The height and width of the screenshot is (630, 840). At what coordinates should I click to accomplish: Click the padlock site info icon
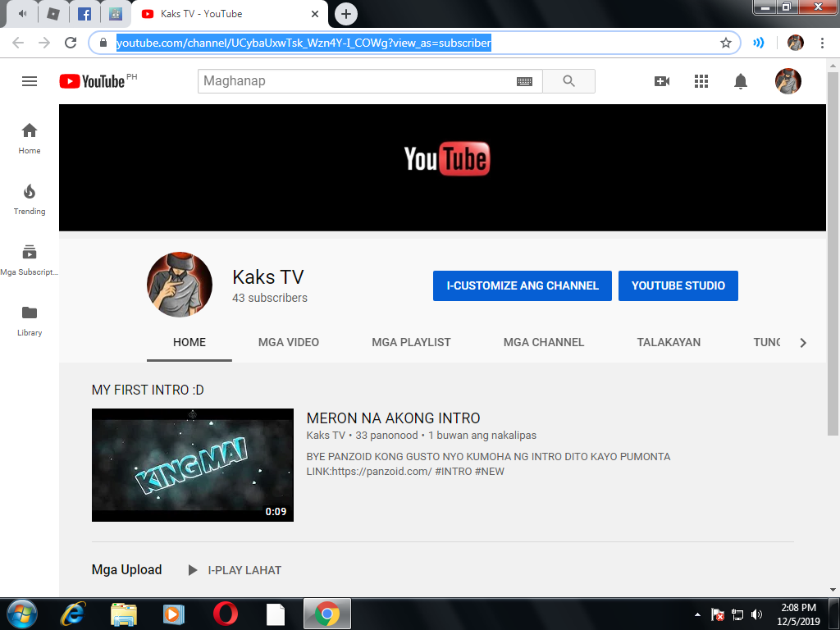103,43
